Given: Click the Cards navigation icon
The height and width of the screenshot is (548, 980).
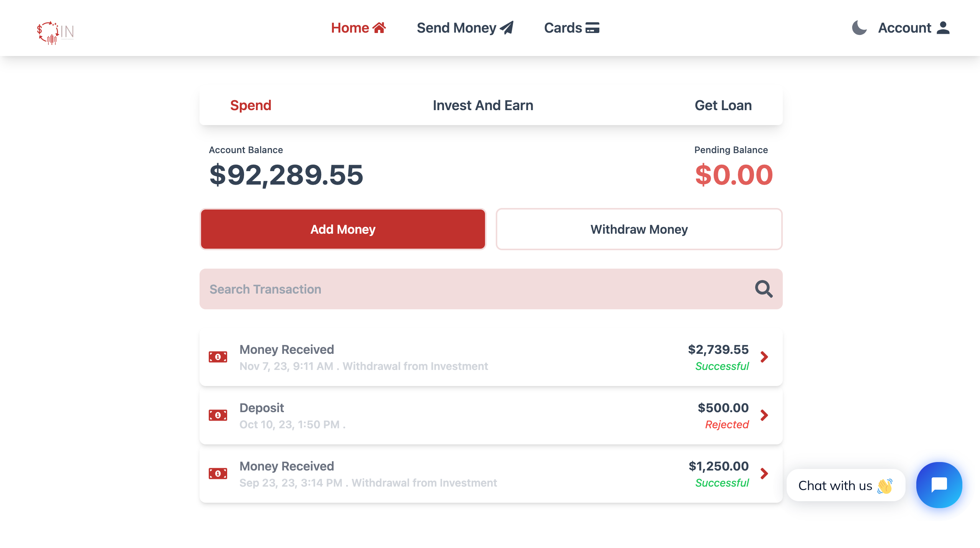Looking at the screenshot, I should (x=591, y=28).
